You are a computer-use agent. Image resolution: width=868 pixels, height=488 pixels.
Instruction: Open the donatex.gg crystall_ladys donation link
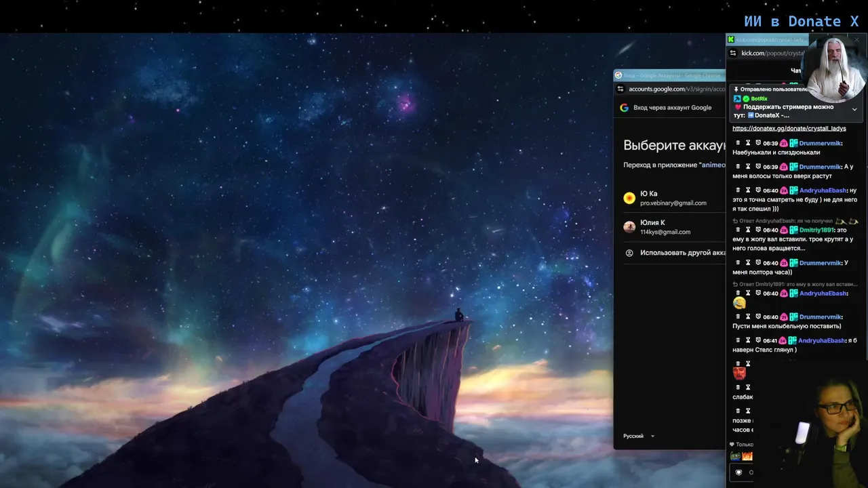click(789, 128)
